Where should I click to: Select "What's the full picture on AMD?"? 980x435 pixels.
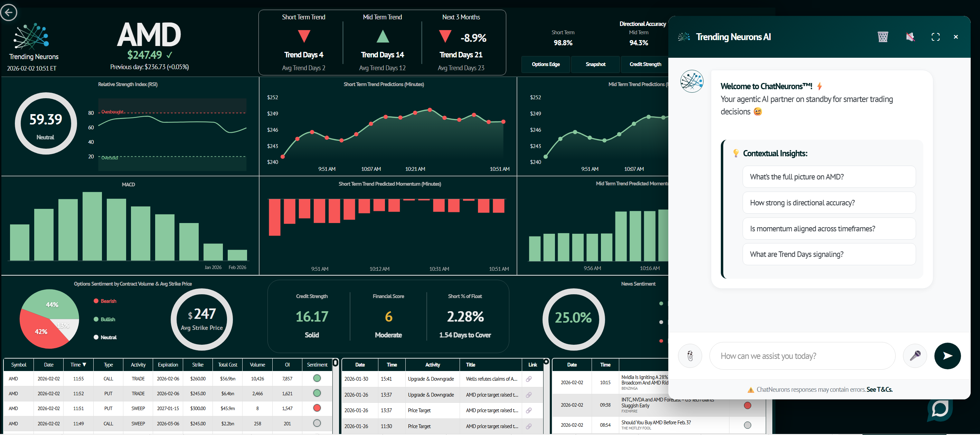829,177
